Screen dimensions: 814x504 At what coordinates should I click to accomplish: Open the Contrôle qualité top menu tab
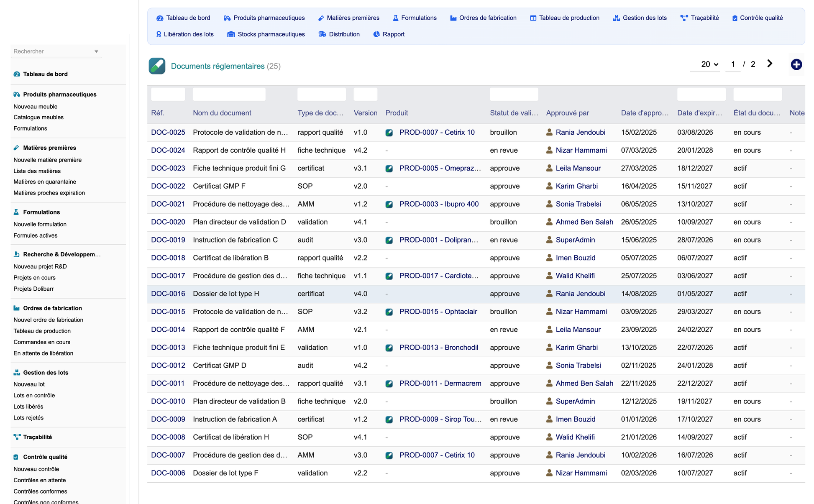coord(758,18)
